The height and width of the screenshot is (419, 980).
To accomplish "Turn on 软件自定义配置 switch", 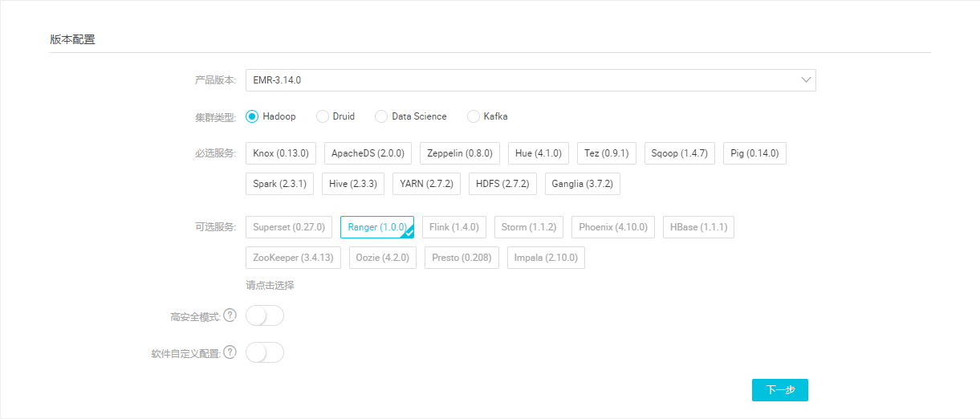I will click(x=265, y=352).
